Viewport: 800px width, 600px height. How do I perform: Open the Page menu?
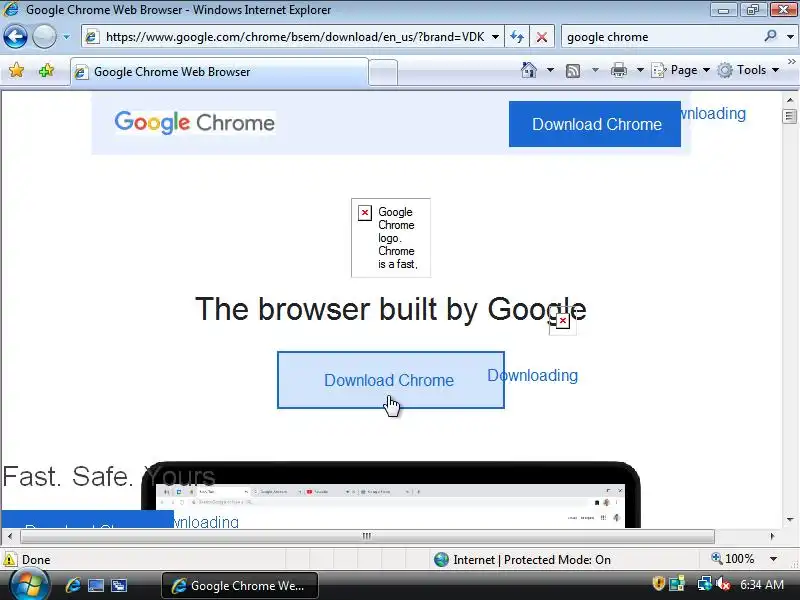[x=681, y=70]
